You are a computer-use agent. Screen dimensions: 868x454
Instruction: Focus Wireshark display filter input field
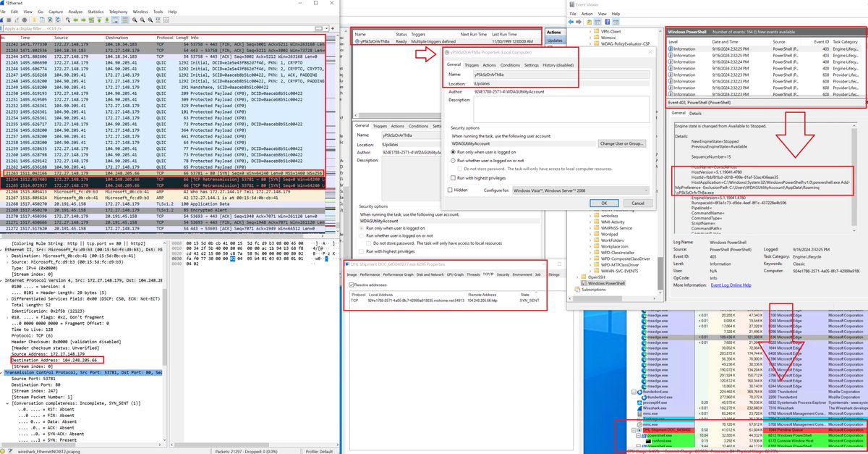coord(159,28)
